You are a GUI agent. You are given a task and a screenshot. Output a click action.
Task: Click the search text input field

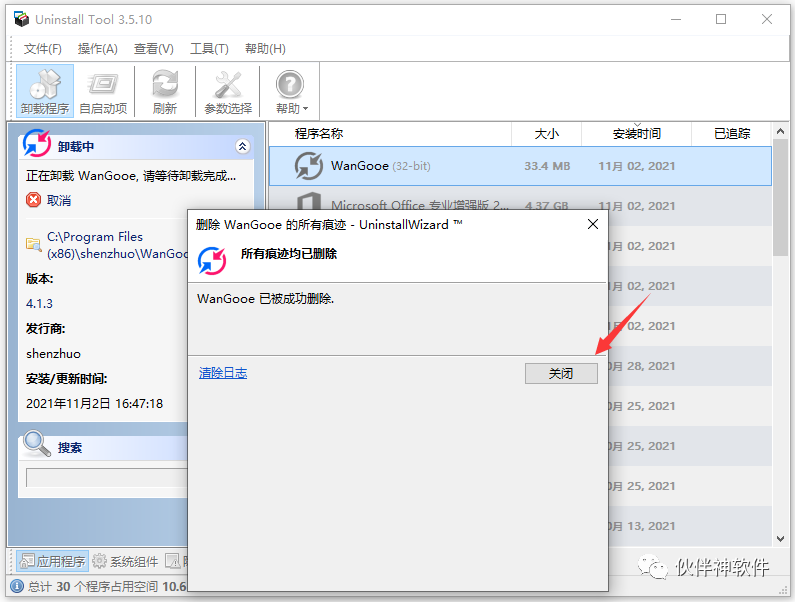[107, 477]
